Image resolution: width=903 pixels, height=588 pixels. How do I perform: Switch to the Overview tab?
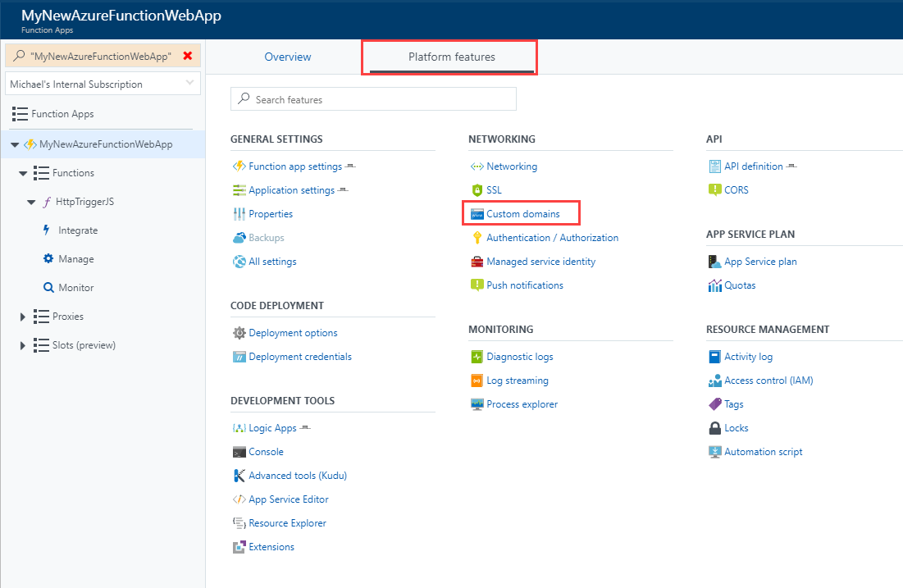288,57
